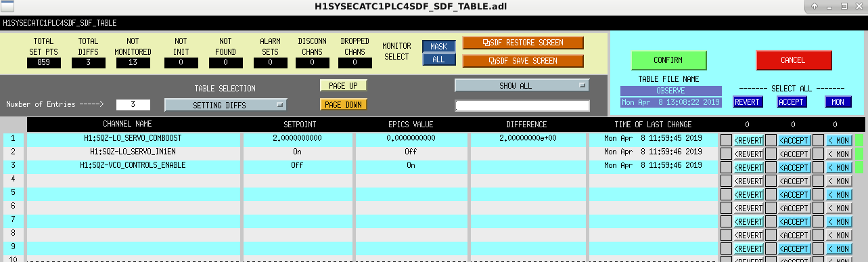The image size is (868, 262).
Task: Open the SHOW ALL filter dropdown
Action: (522, 86)
